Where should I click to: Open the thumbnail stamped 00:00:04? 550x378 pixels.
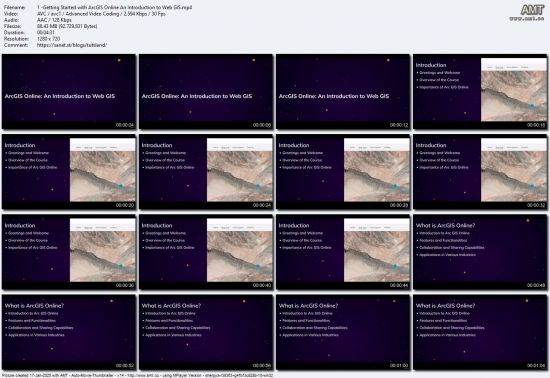[x=69, y=92]
